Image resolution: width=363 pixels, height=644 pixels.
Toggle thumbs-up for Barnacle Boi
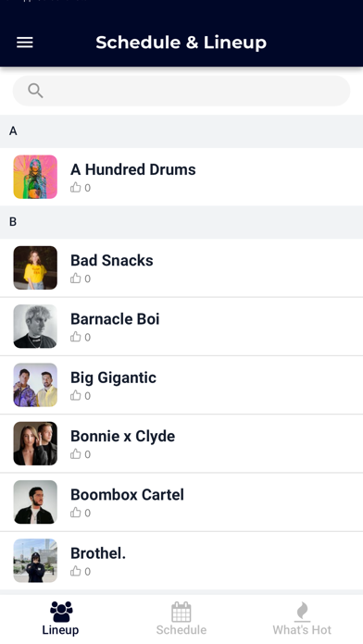76,337
